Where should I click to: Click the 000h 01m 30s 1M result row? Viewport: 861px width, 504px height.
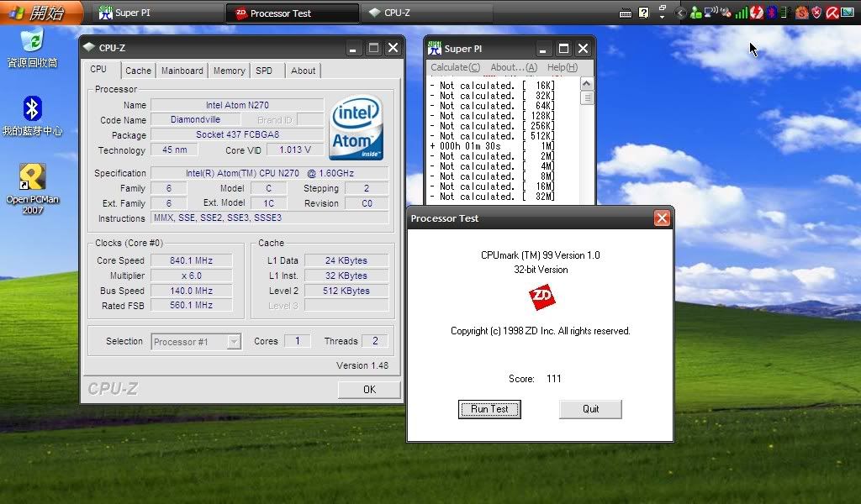pos(492,146)
